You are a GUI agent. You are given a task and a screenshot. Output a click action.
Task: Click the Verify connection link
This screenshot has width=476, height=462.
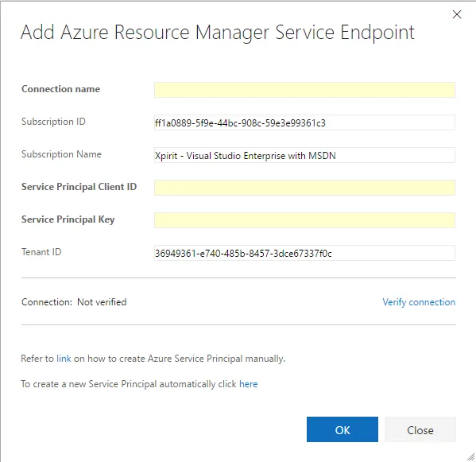point(419,302)
